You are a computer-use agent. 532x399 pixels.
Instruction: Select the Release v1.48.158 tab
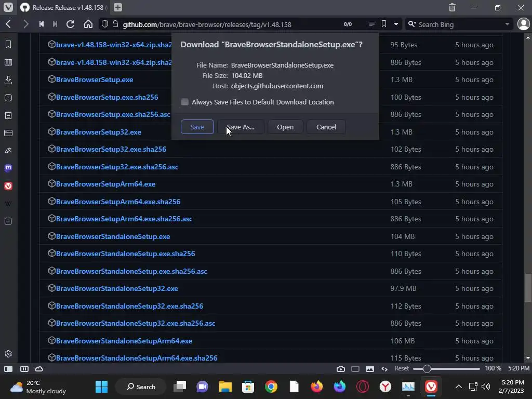[64, 7]
